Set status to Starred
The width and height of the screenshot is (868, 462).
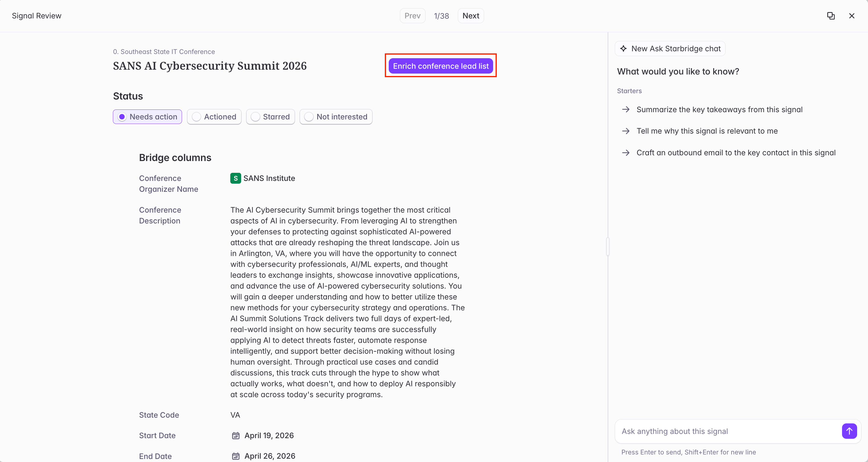pyautogui.click(x=270, y=116)
